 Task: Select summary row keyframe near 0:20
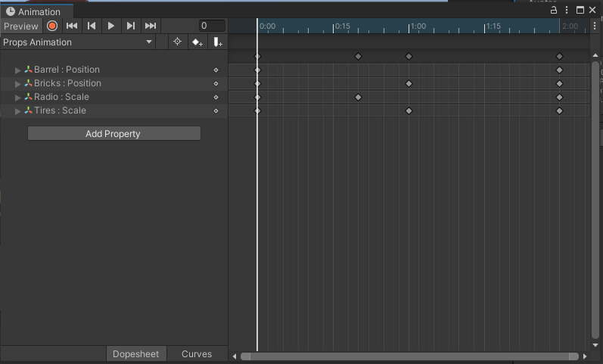click(358, 57)
